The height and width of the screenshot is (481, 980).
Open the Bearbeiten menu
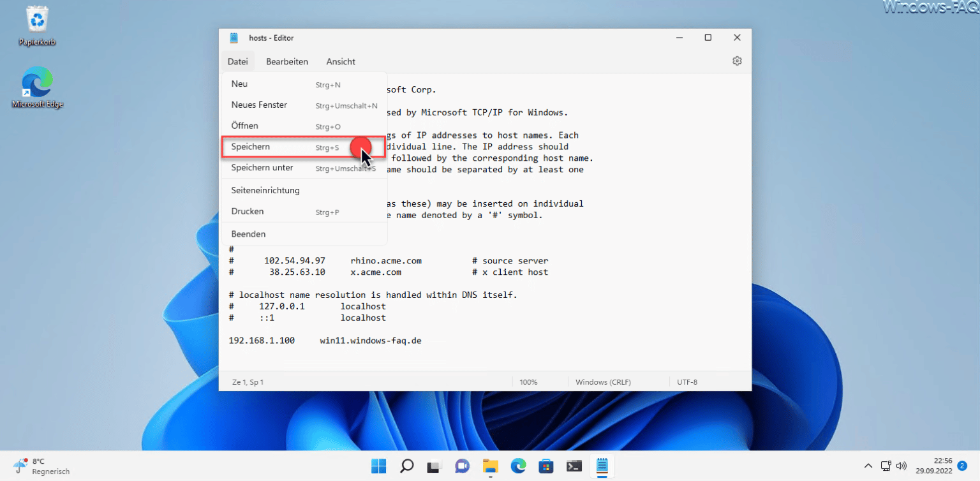pyautogui.click(x=287, y=61)
